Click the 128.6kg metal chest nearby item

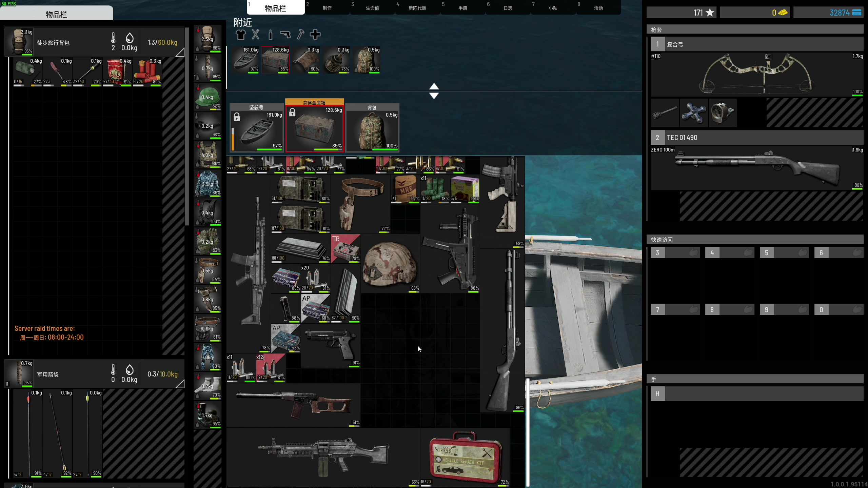tap(276, 60)
